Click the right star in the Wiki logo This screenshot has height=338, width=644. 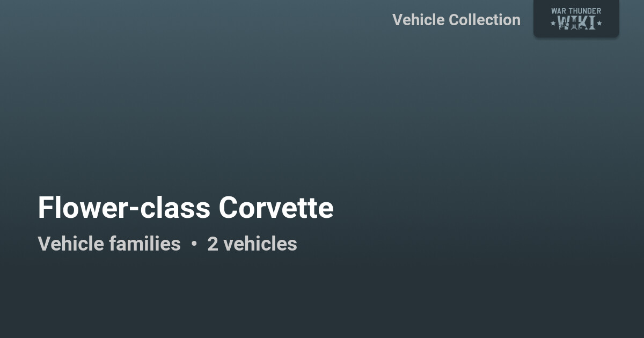pos(599,23)
